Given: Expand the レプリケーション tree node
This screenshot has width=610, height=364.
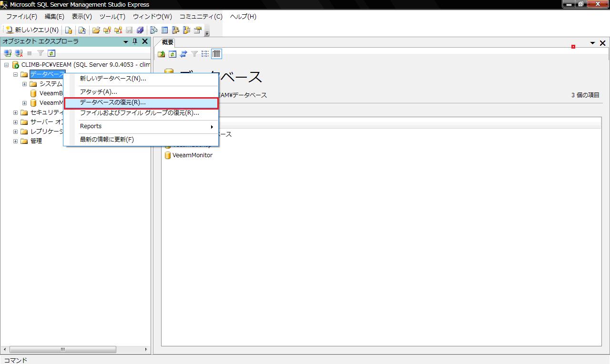Looking at the screenshot, I should [x=15, y=131].
